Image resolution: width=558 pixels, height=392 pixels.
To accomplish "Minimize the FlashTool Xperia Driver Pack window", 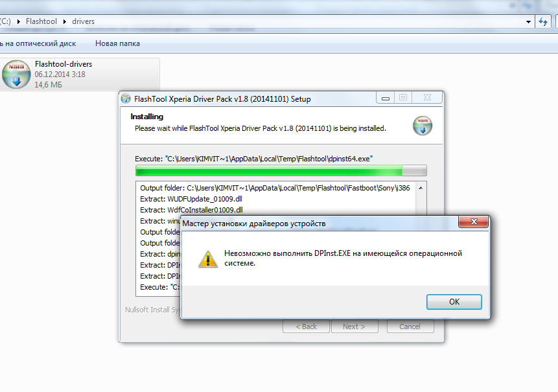I will click(385, 98).
